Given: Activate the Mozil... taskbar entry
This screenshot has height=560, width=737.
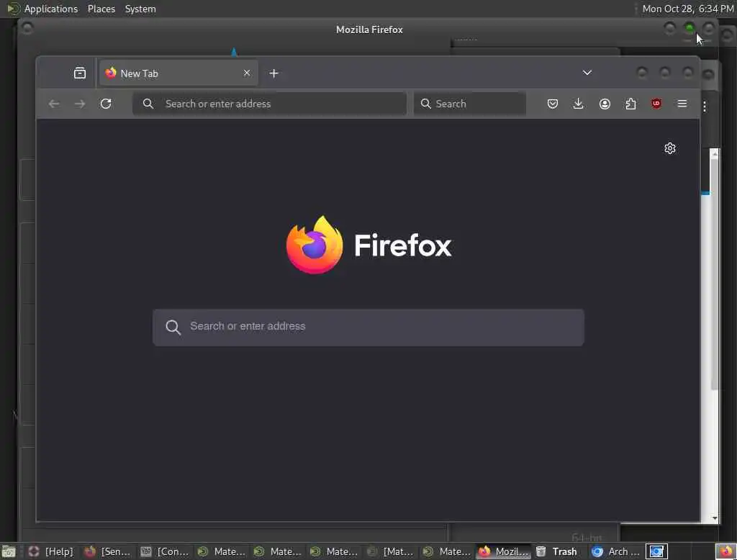Looking at the screenshot, I should click(x=503, y=551).
